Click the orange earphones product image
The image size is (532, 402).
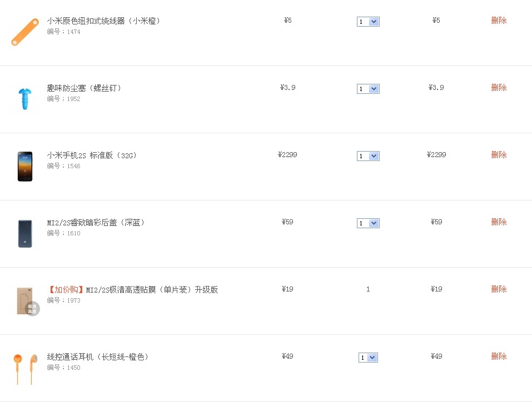25,369
